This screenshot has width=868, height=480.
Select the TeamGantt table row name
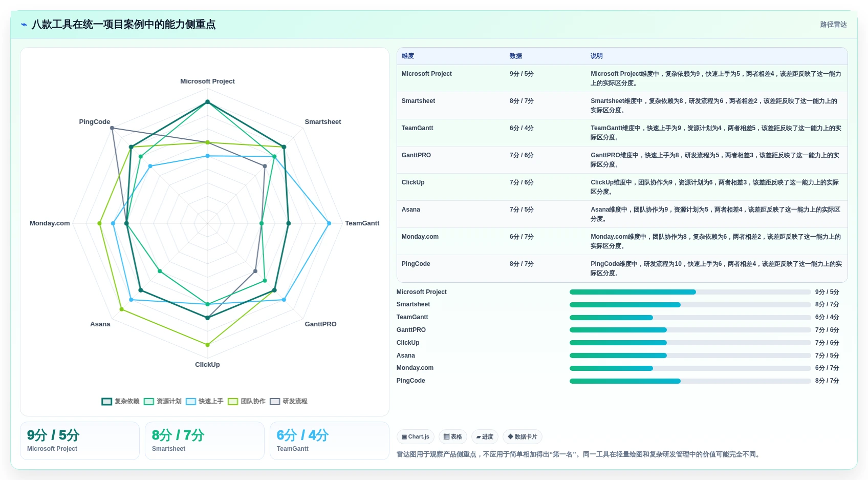[418, 128]
